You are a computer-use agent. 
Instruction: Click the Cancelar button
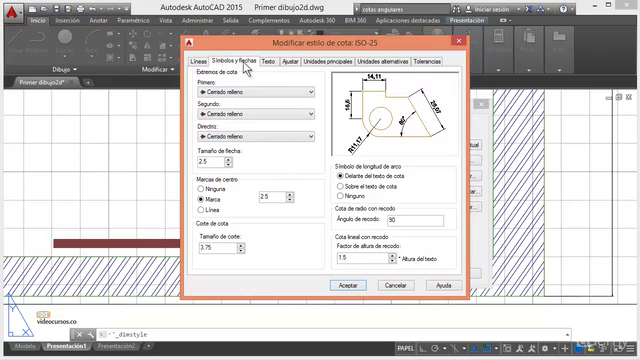coord(396,286)
